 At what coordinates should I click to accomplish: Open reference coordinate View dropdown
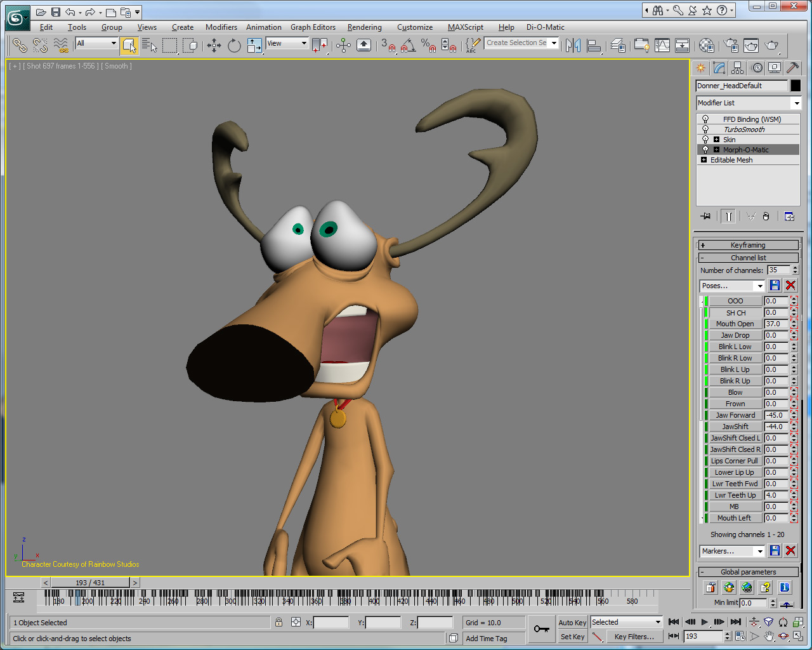click(x=287, y=43)
